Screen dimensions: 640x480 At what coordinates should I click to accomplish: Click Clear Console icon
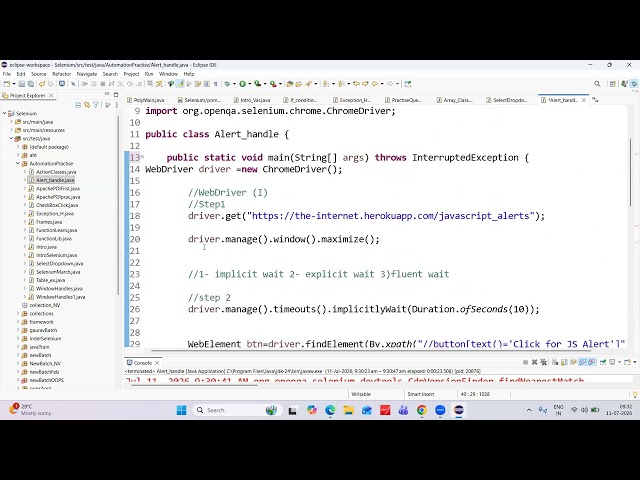[x=555, y=362]
